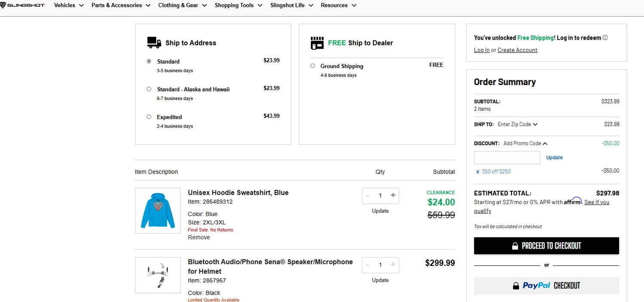This screenshot has width=644, height=302.
Task: Click the Ship to Address truck icon
Action: [154, 43]
